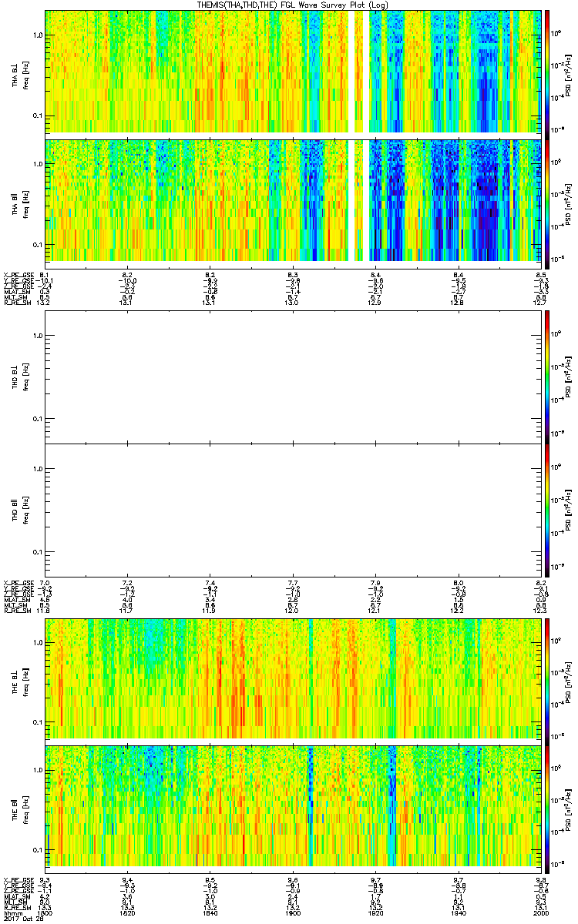Click the 1.0 tick on THD B-perpendicular axis

[37, 336]
